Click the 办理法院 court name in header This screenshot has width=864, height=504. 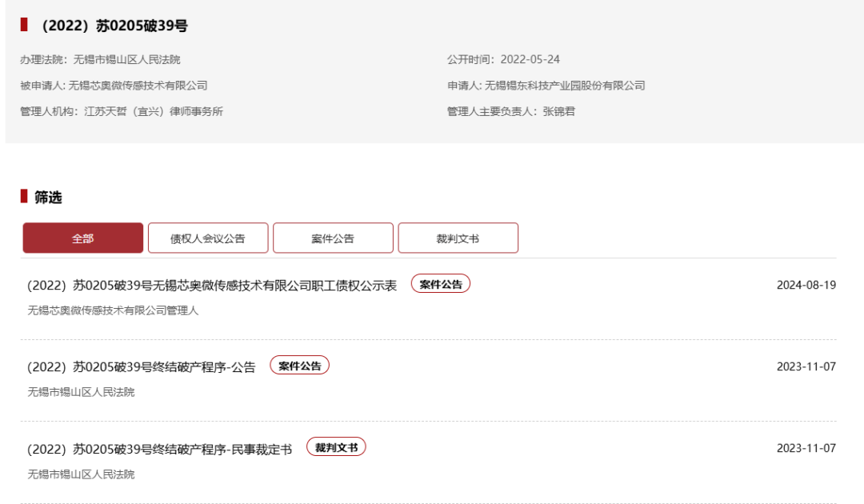click(127, 60)
